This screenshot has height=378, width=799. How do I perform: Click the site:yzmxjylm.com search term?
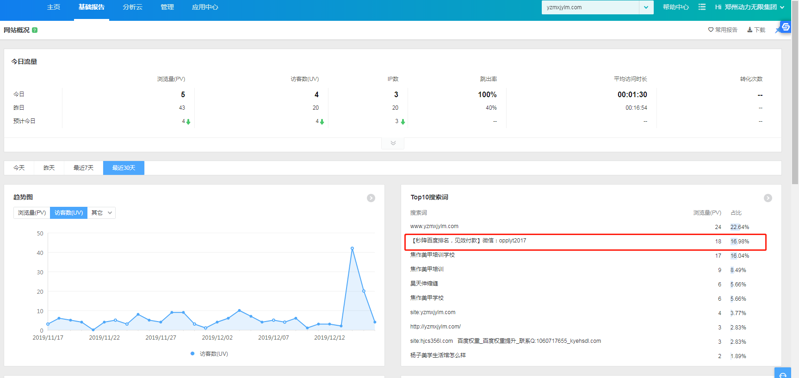[x=433, y=312]
